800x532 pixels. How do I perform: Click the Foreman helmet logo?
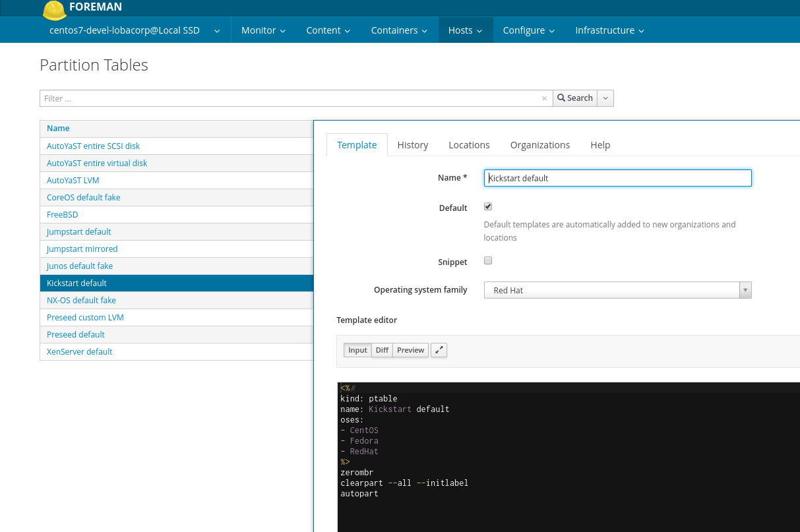pyautogui.click(x=53, y=9)
